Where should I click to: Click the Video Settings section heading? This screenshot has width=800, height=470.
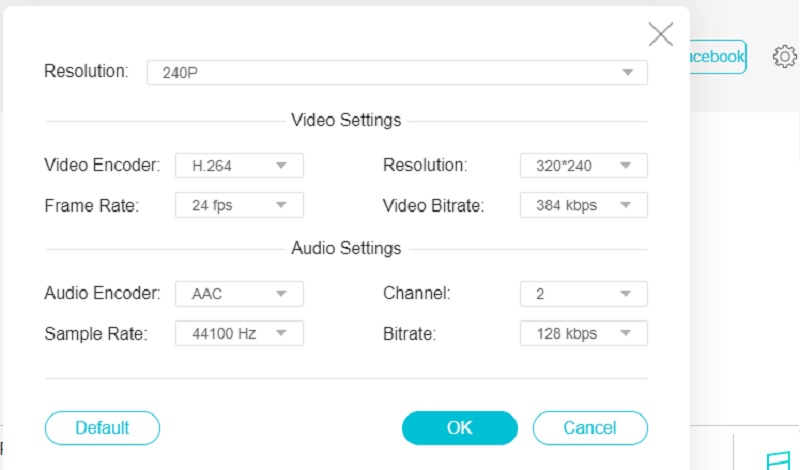(346, 120)
